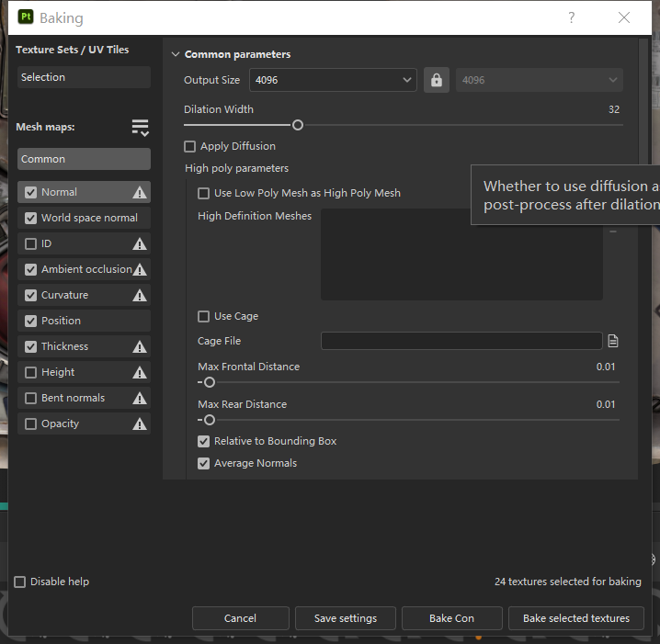Click the warning icon beside Curvature

tap(140, 296)
